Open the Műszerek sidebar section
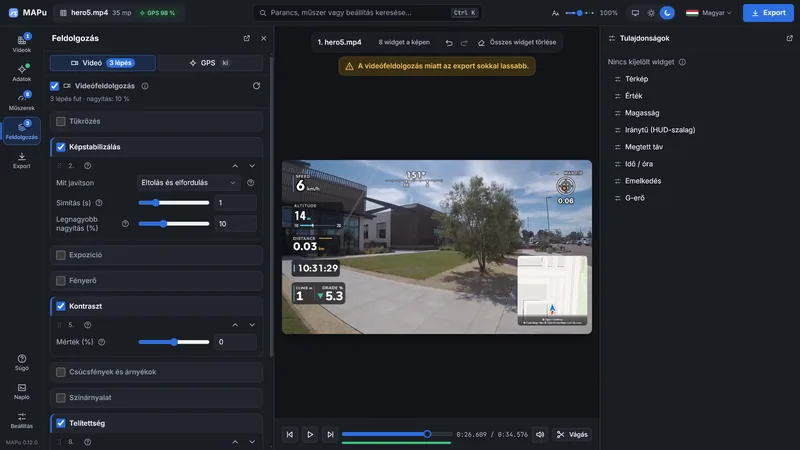The height and width of the screenshot is (450, 800). [21, 101]
